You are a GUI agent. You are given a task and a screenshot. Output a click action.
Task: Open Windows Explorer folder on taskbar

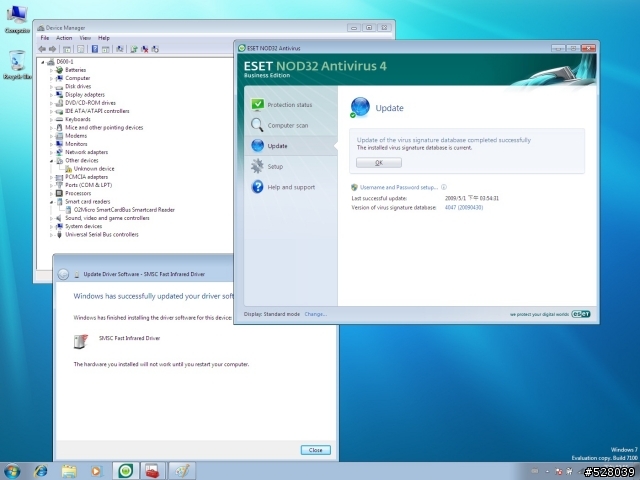(x=69, y=471)
